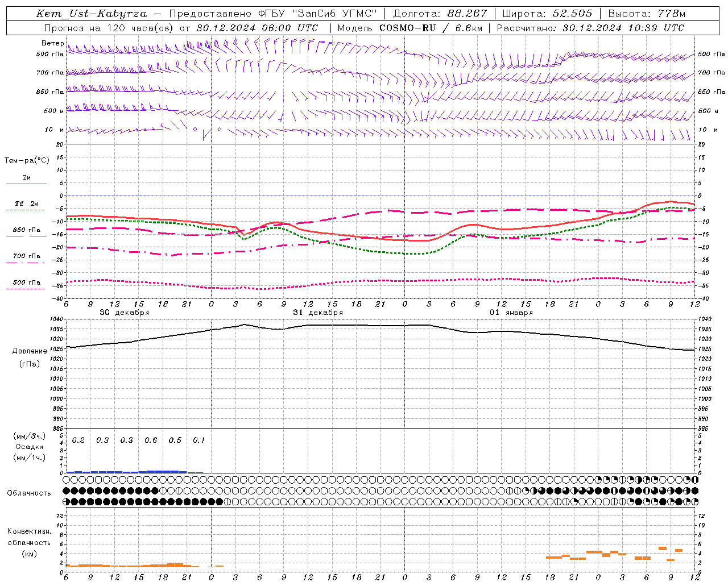Click the 0.2 precipitation value
Viewport: 728px width, 582px height.
point(78,440)
